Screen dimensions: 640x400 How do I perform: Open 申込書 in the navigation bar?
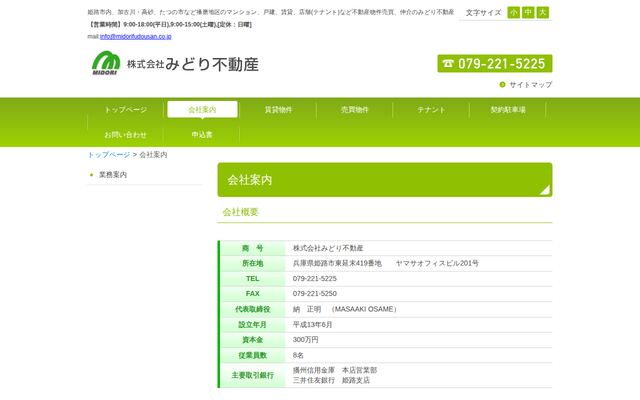(202, 135)
